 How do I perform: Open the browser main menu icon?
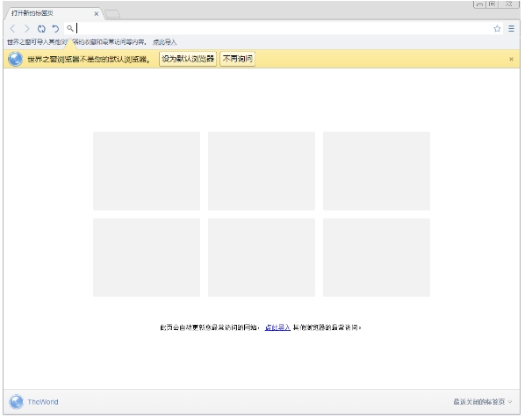(511, 29)
